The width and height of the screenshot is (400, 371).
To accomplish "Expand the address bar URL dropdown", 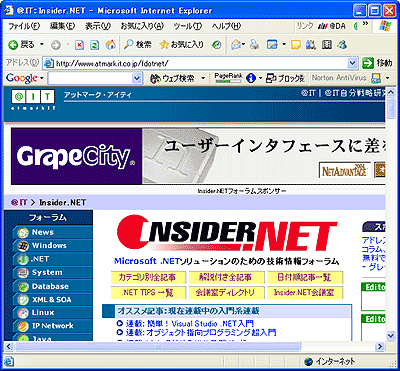I will (352, 63).
